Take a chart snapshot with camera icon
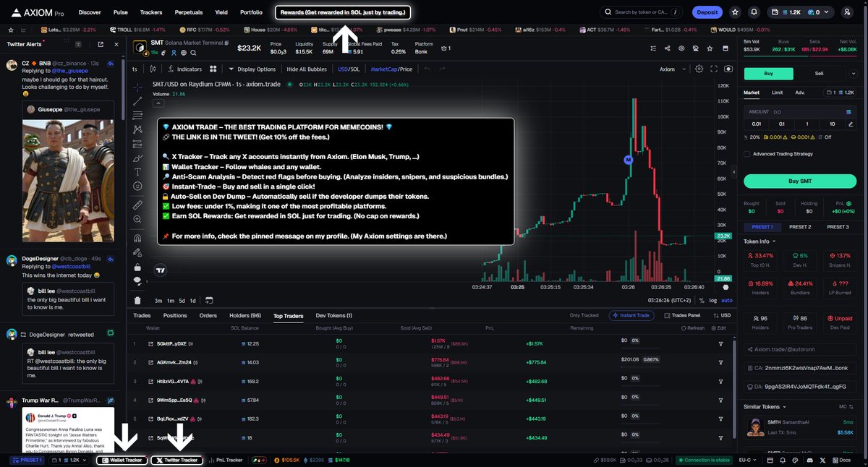 point(728,69)
